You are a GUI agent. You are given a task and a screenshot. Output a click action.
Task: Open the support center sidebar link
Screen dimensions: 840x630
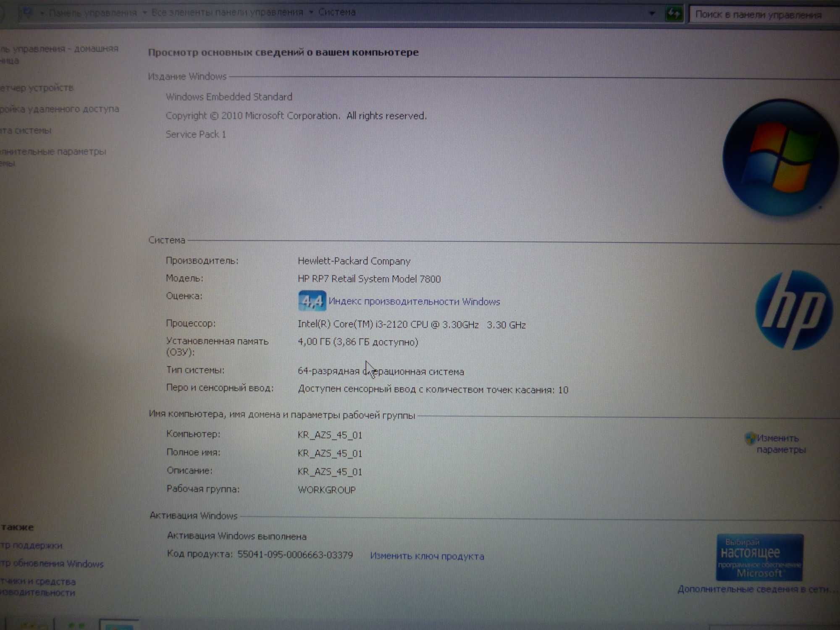tap(31, 546)
